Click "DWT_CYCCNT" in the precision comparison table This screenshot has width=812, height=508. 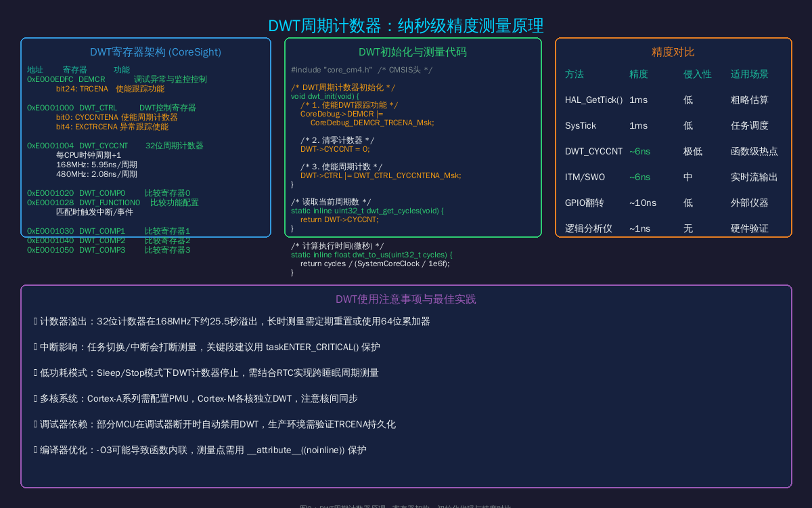pos(594,152)
